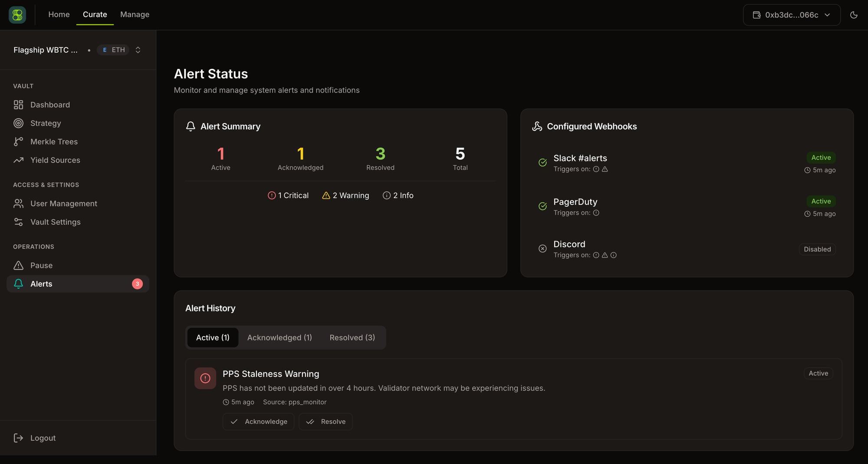Click Active badge on PPS alert

click(x=818, y=373)
